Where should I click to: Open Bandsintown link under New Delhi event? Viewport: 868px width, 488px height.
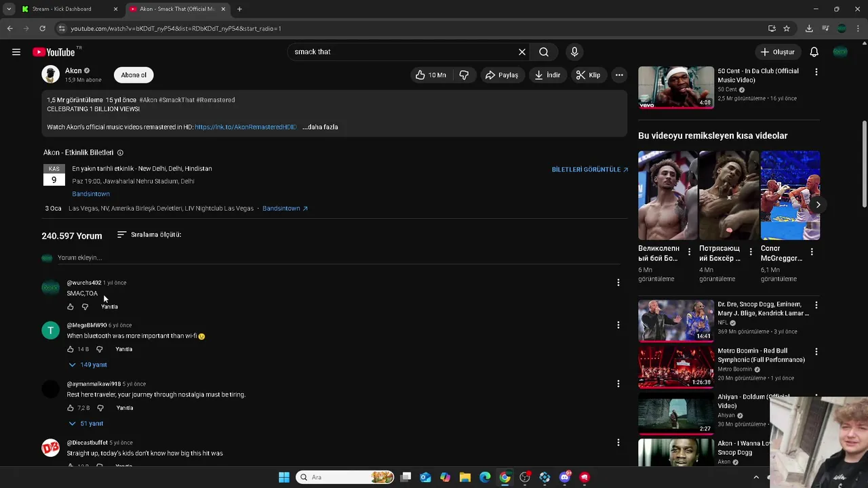click(91, 194)
